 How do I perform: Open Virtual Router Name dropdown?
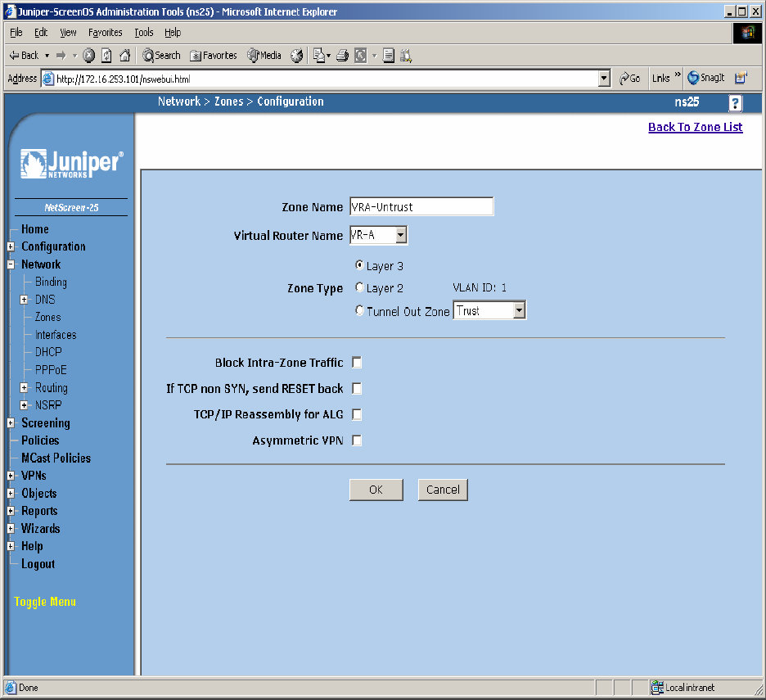pyautogui.click(x=401, y=235)
